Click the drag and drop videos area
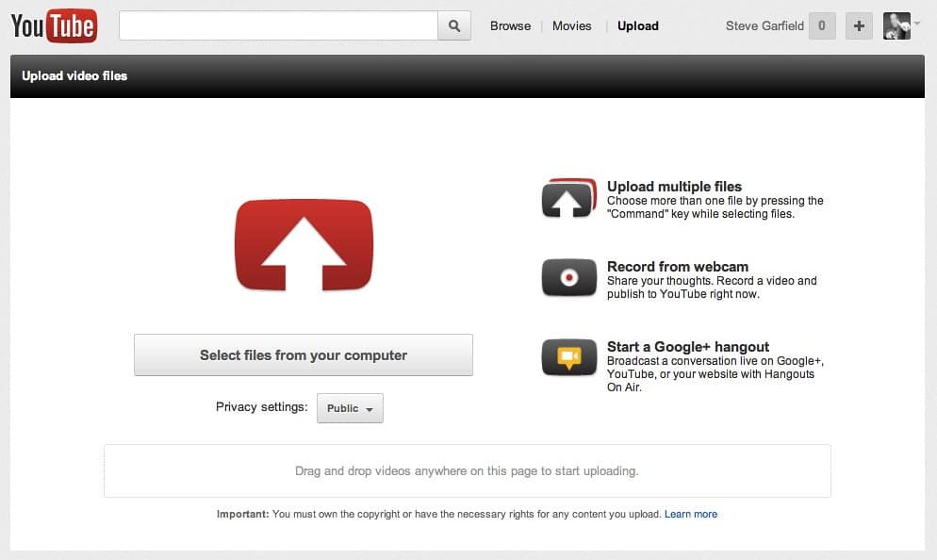This screenshot has width=937, height=560. point(468,471)
